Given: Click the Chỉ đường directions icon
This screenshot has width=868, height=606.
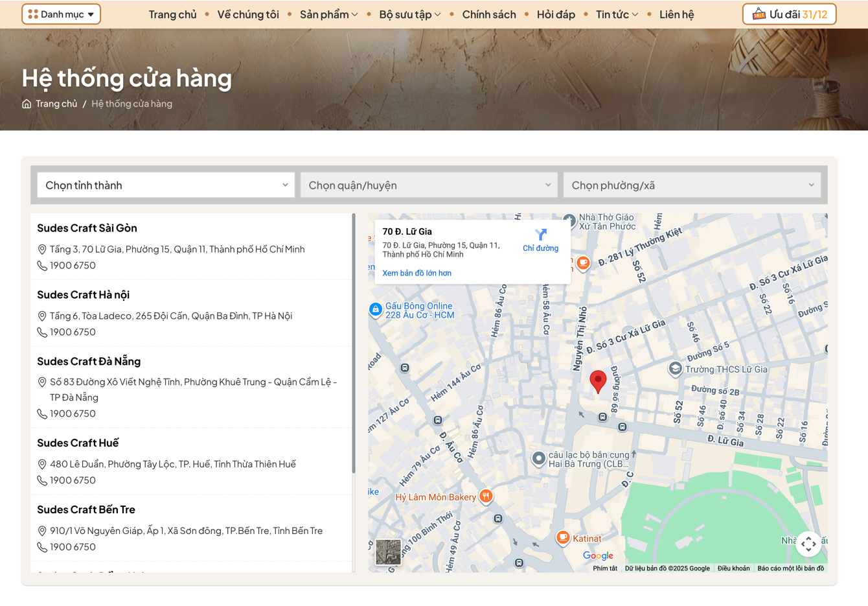Looking at the screenshot, I should (x=541, y=235).
